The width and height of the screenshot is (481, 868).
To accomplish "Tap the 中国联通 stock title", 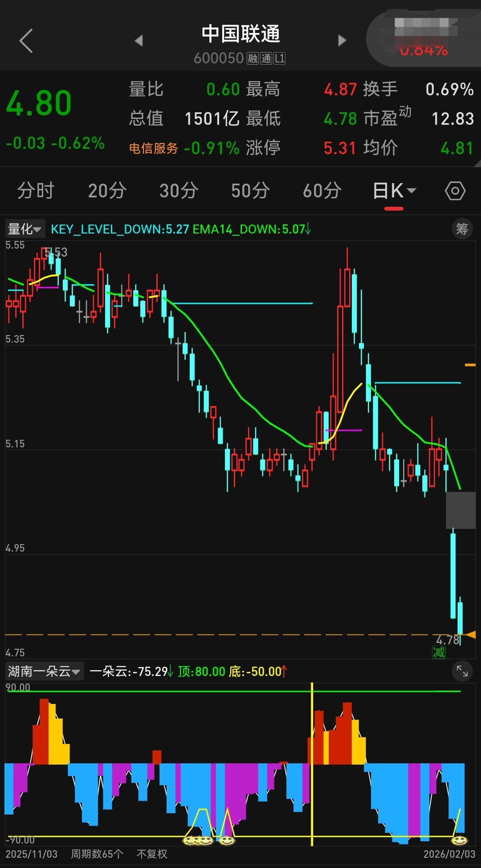I will coord(240,34).
